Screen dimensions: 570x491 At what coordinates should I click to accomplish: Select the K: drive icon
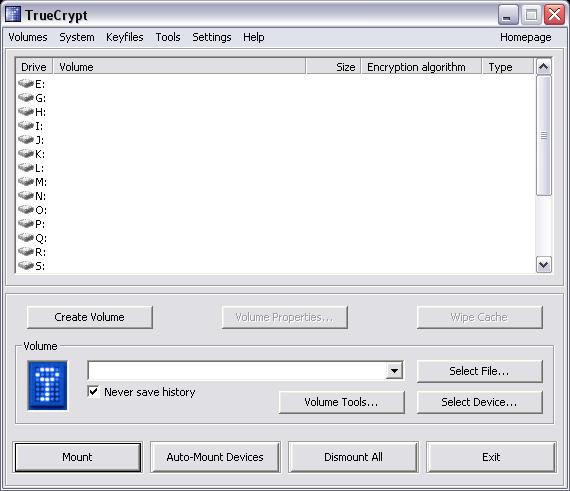click(x=26, y=153)
